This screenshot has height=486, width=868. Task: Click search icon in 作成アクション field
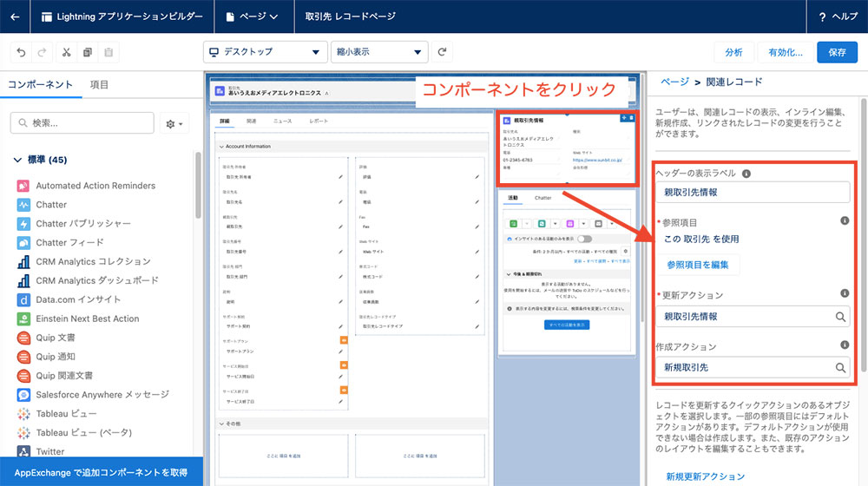coord(840,368)
